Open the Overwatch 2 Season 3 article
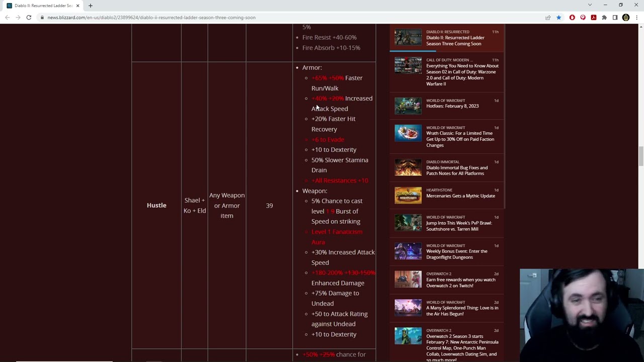Image resolution: width=644 pixels, height=362 pixels. click(x=462, y=348)
